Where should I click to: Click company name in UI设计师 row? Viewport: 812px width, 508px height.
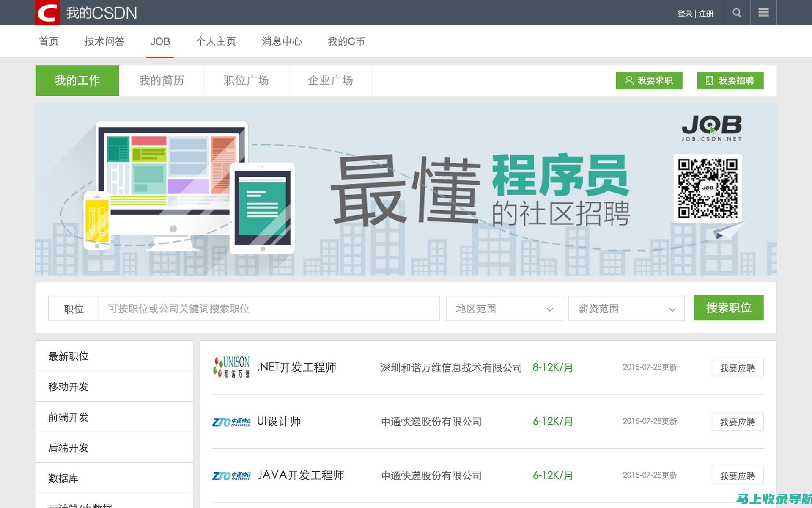431,422
